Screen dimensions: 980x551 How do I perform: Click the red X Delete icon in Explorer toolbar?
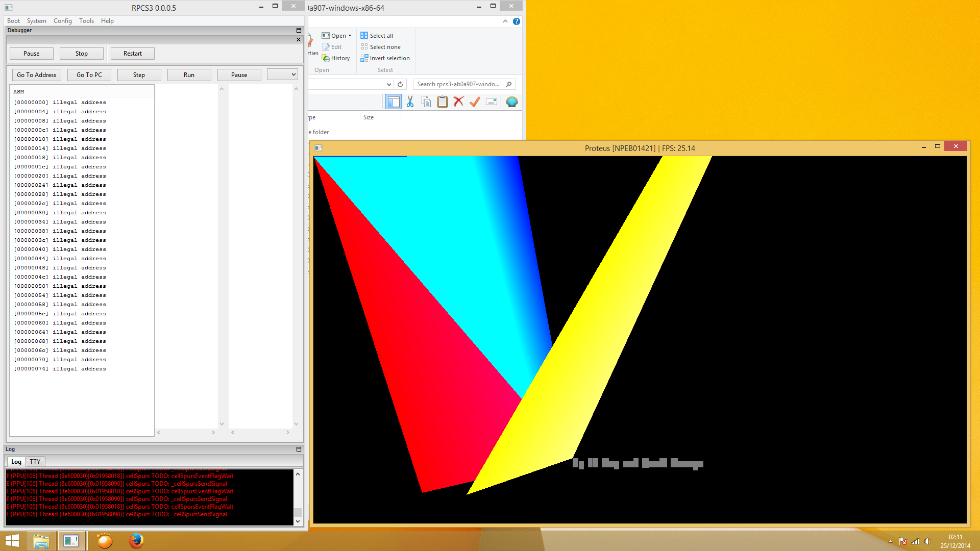point(458,102)
